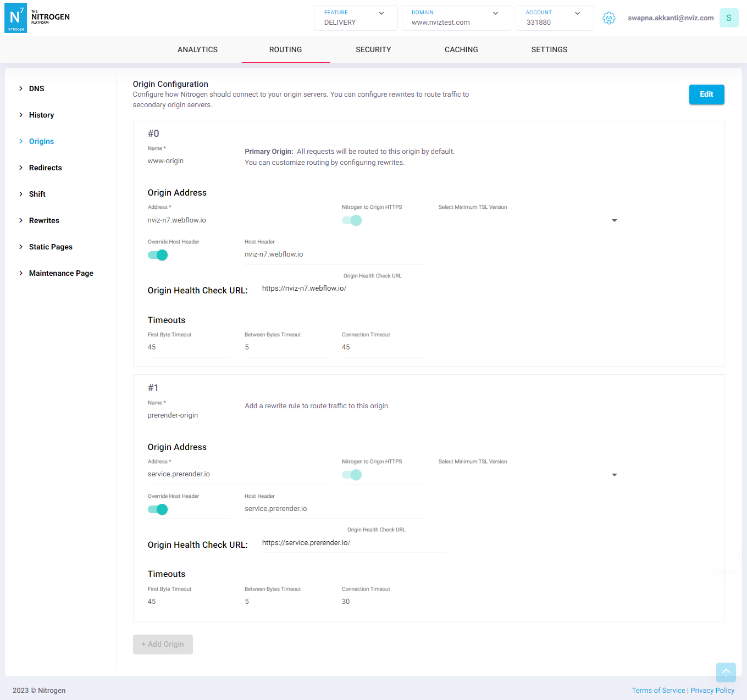Click the Edit button

706,95
